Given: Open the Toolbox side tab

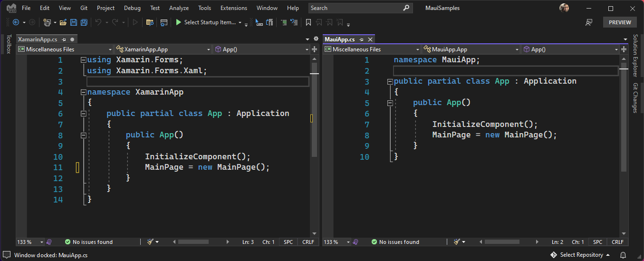Looking at the screenshot, I should click(x=8, y=44).
